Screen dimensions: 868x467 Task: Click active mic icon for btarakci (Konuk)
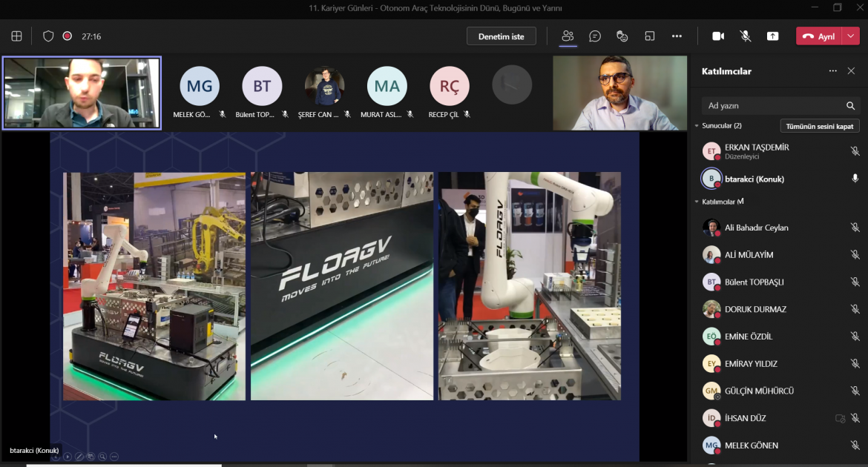[855, 178]
